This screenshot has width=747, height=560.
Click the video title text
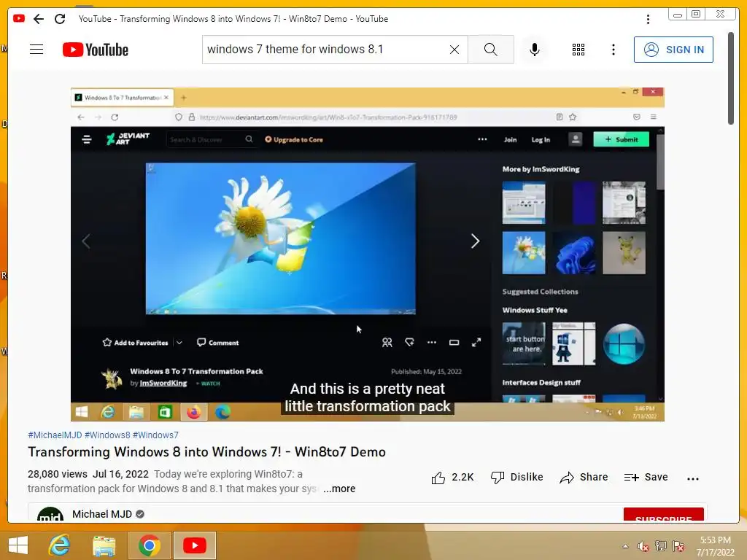[x=206, y=452]
